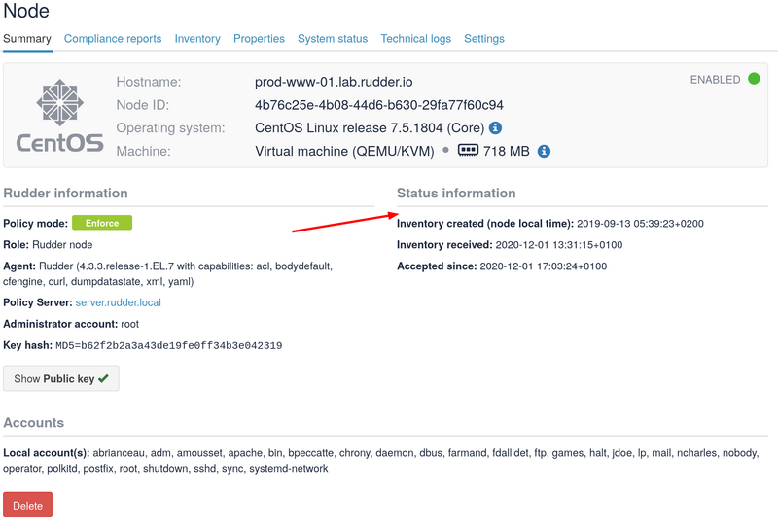Click the CentOS Linux release 7.5.1804 text

pos(370,128)
